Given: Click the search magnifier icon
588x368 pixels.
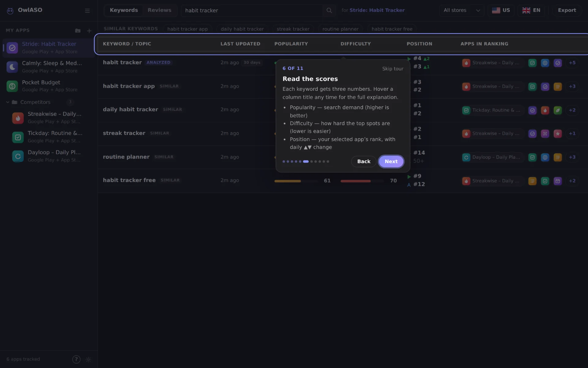Looking at the screenshot, I should (x=329, y=10).
